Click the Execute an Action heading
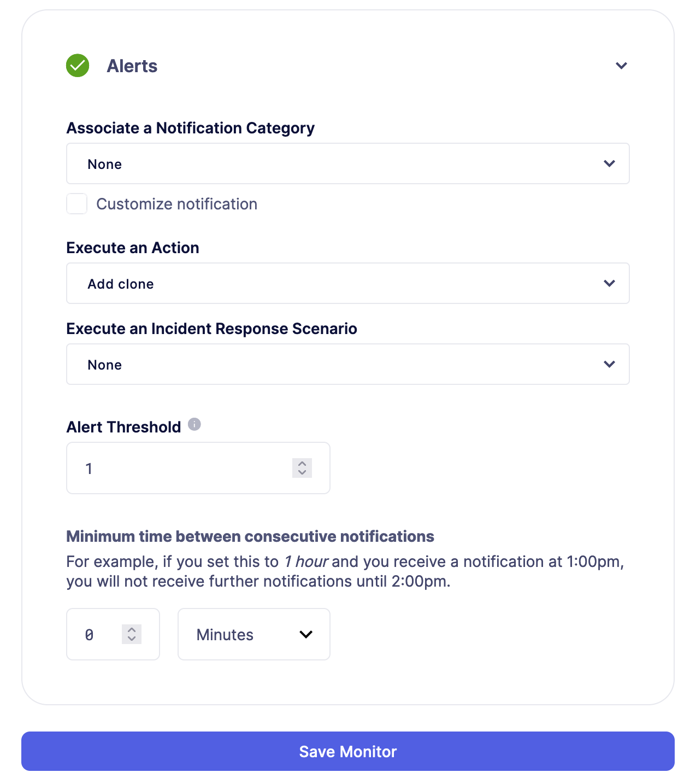Screen dimensions: 684x784 click(132, 248)
